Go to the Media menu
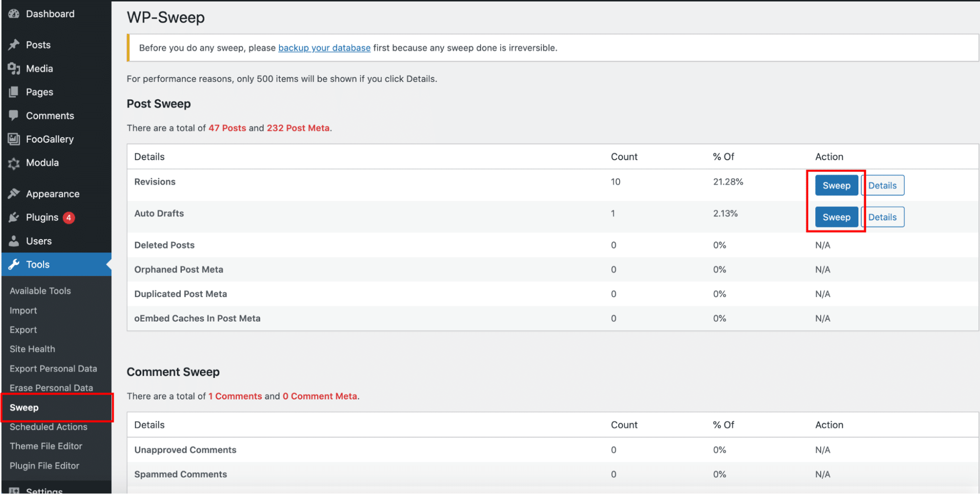Screen dimensions: 980x494 56,69
